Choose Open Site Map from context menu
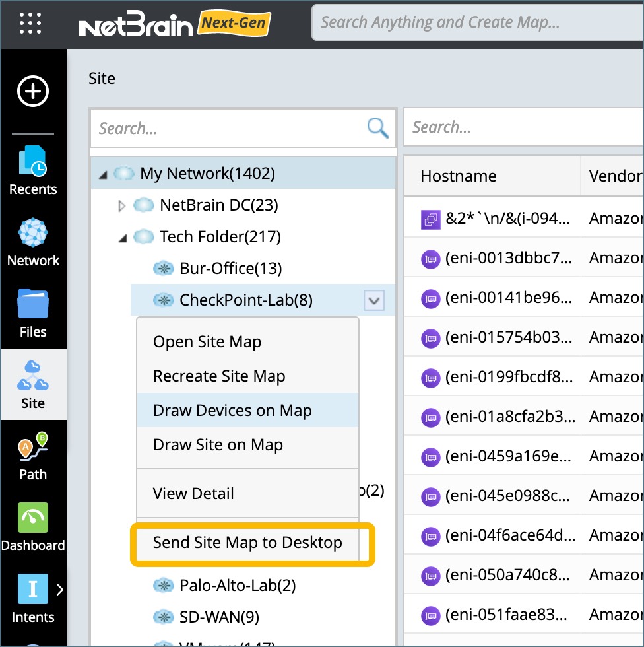This screenshot has width=644, height=647. tap(207, 342)
